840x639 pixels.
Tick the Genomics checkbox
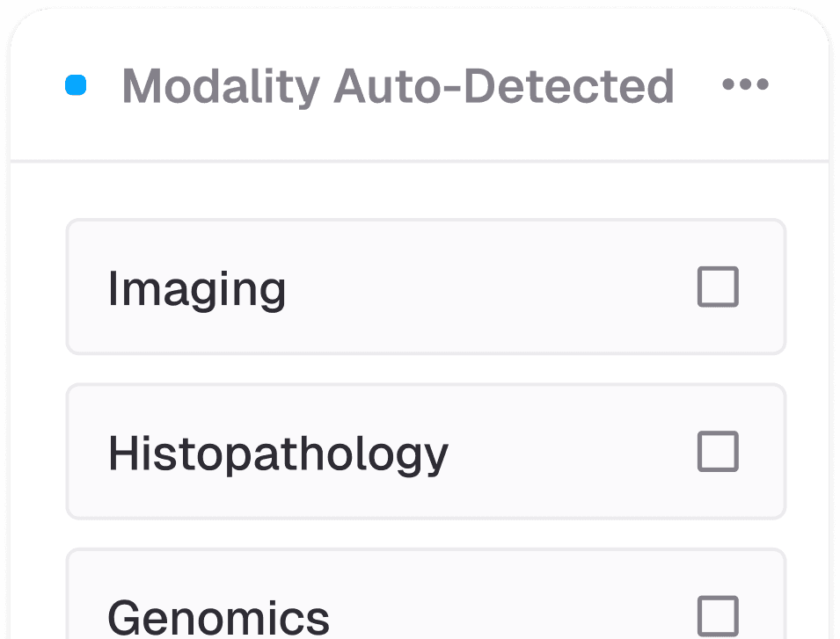(x=718, y=615)
